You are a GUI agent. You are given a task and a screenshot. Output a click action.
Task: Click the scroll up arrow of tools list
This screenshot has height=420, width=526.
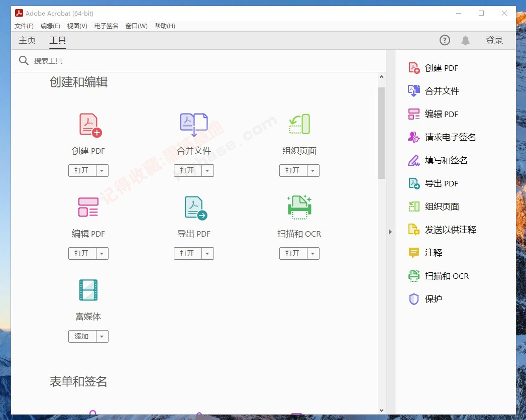(381, 77)
